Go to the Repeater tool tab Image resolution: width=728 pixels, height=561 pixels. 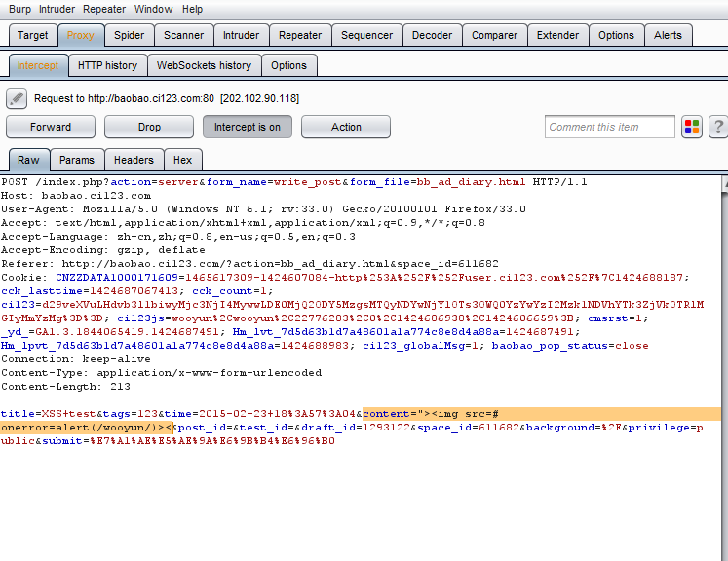pyautogui.click(x=300, y=35)
